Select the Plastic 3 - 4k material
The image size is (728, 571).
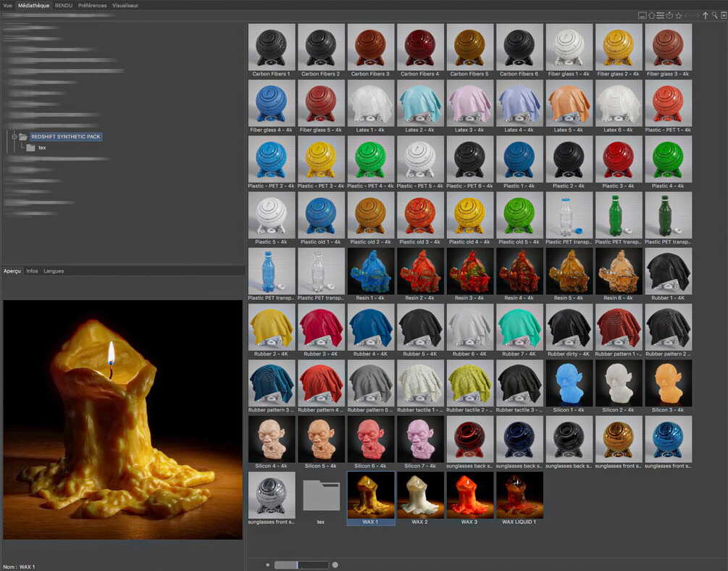pos(619,162)
